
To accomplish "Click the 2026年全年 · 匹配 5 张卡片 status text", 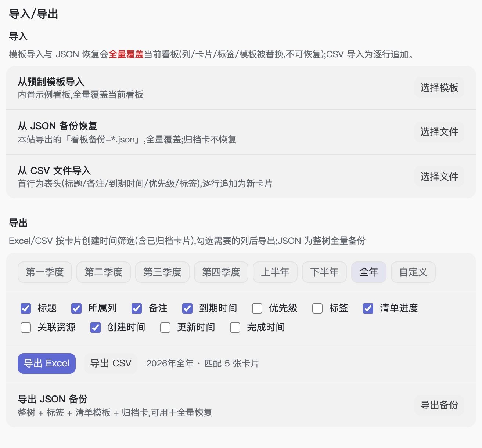I will 202,364.
